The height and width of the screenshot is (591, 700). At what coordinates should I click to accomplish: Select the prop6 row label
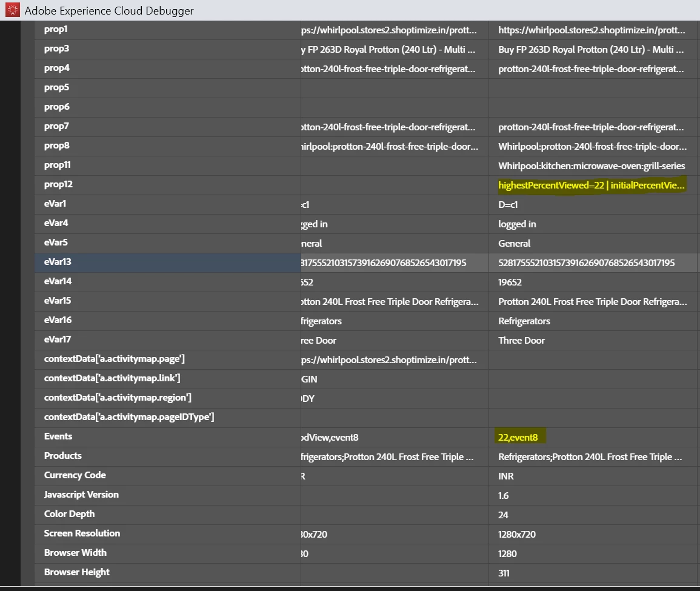57,107
